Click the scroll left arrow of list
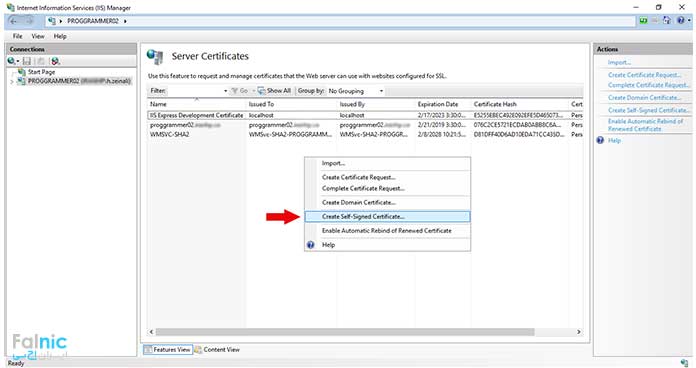 tap(151, 332)
